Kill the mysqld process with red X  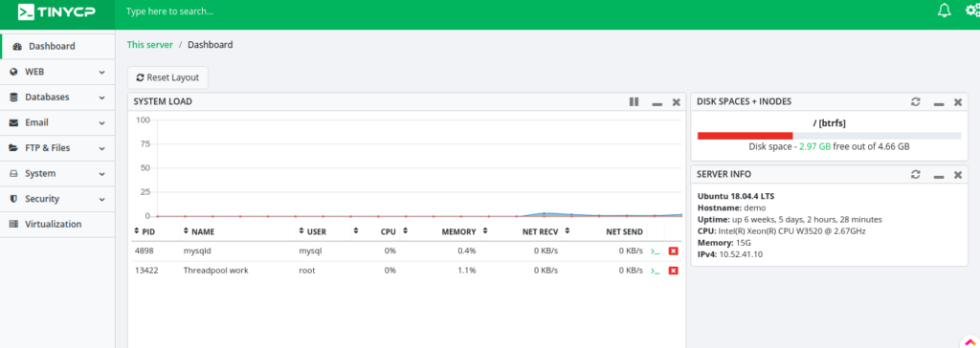673,251
